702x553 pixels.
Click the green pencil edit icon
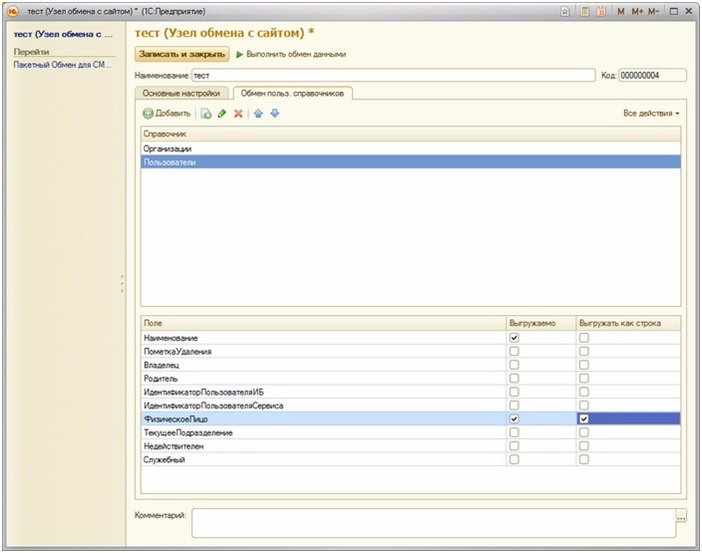click(222, 114)
